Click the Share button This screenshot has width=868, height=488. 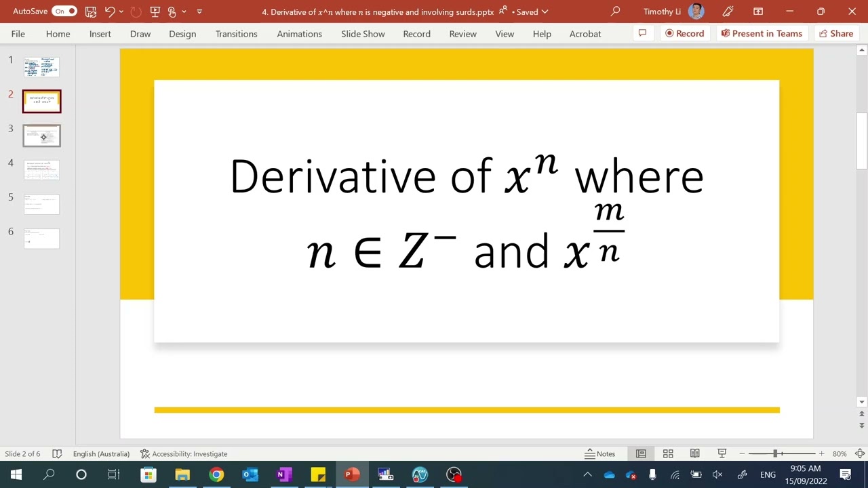(836, 33)
